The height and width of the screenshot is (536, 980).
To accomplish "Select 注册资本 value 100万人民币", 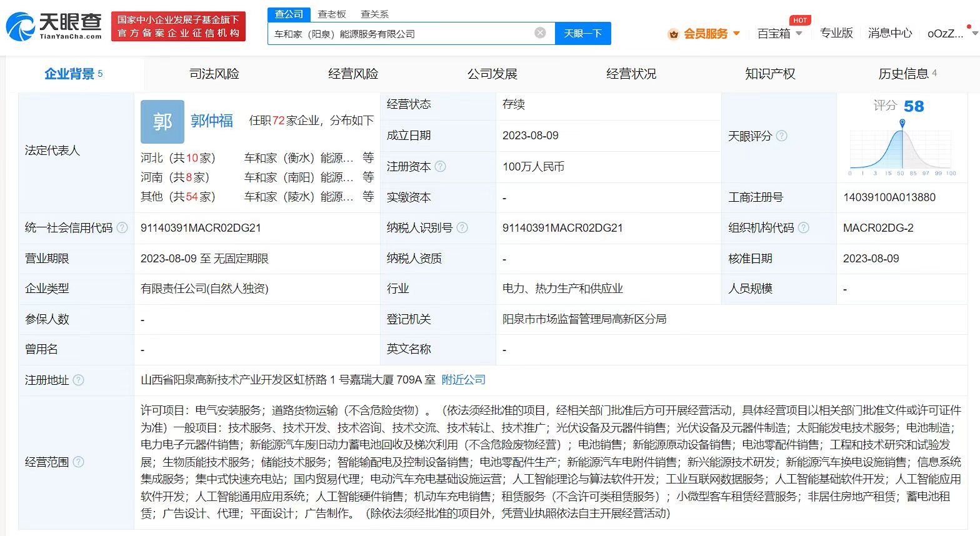I will click(533, 167).
